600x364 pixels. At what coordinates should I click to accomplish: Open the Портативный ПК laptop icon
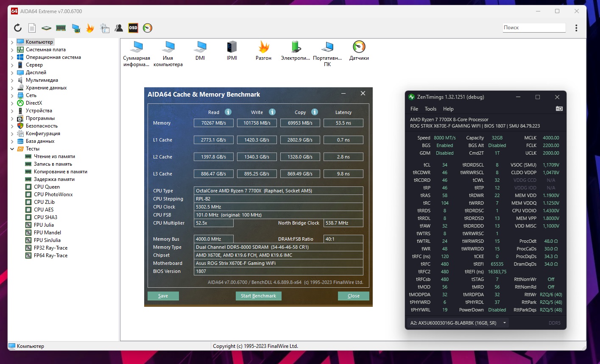pos(327,54)
